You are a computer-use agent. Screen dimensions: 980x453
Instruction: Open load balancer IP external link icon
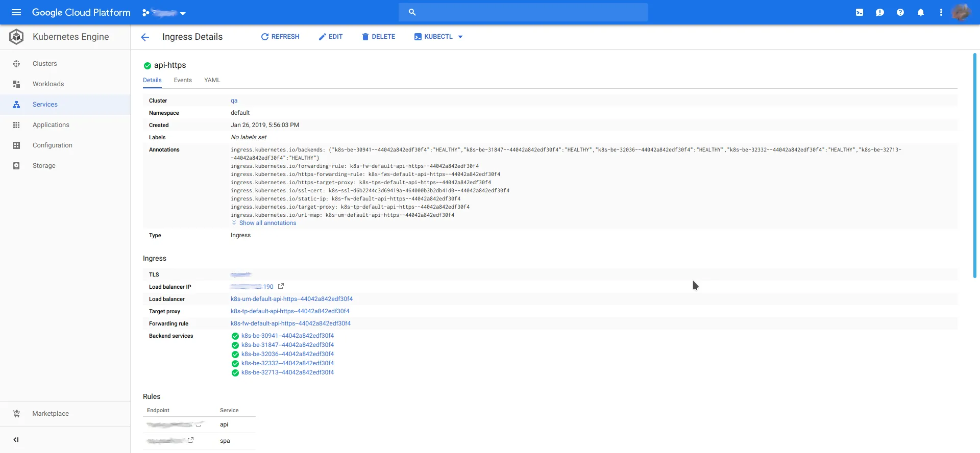point(281,286)
